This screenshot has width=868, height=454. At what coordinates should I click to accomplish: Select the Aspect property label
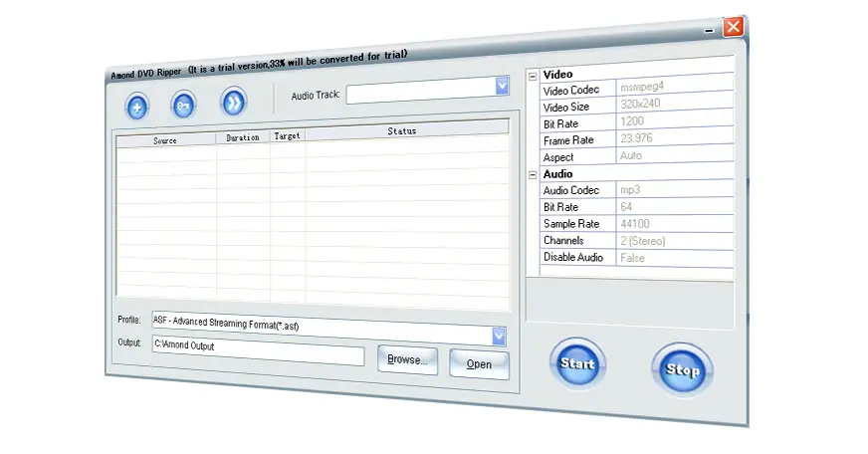558,157
